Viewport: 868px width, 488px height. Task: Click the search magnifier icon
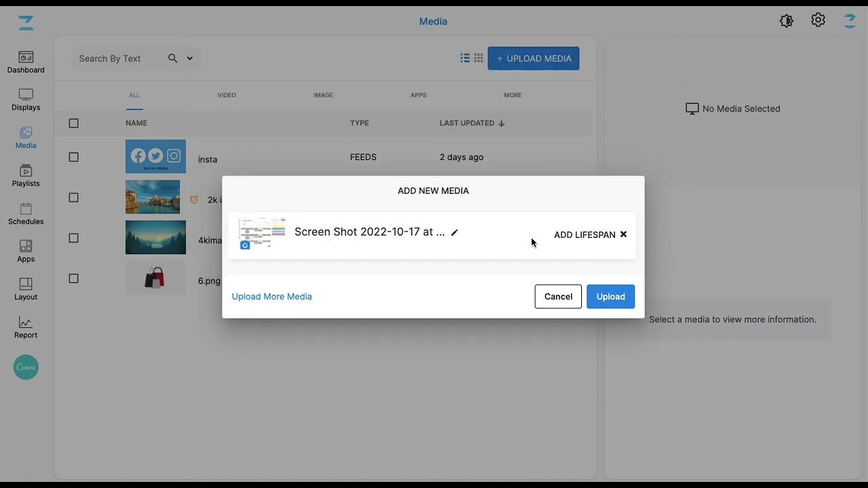click(173, 58)
